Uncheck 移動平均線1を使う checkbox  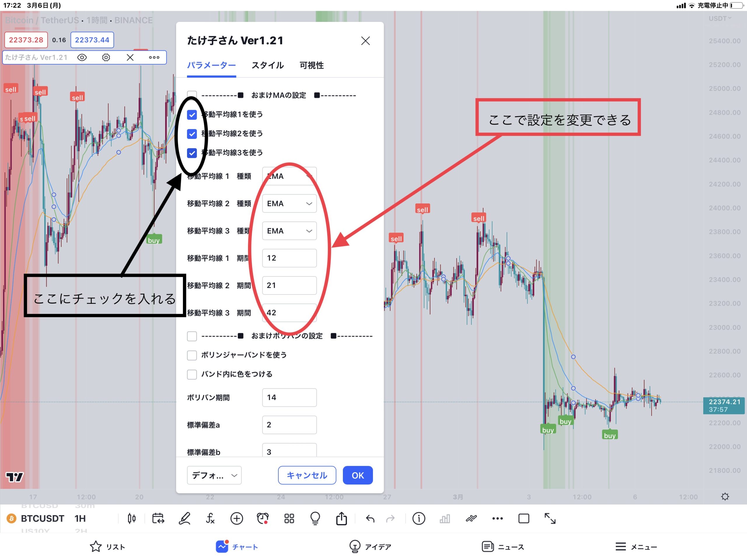click(192, 115)
